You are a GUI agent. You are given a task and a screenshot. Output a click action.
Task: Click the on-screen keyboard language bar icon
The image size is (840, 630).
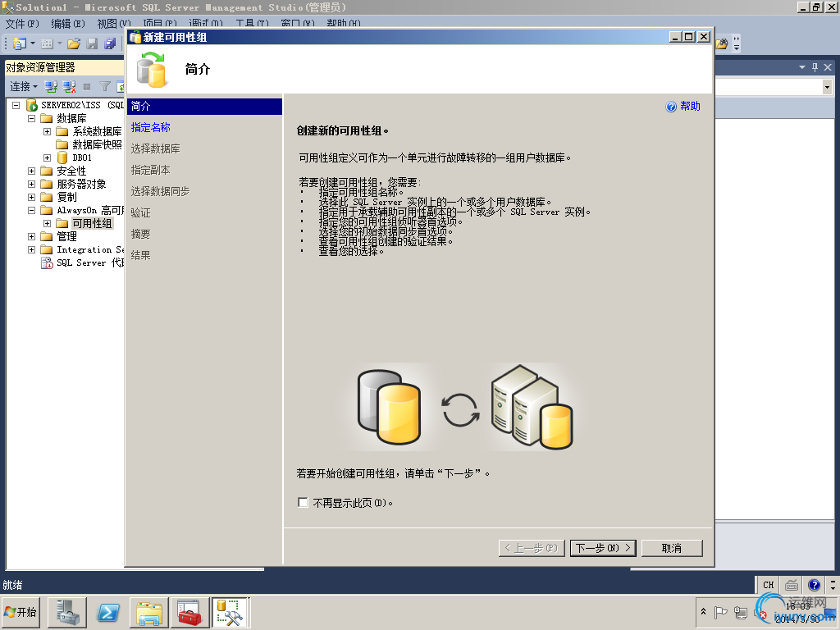tap(792, 585)
